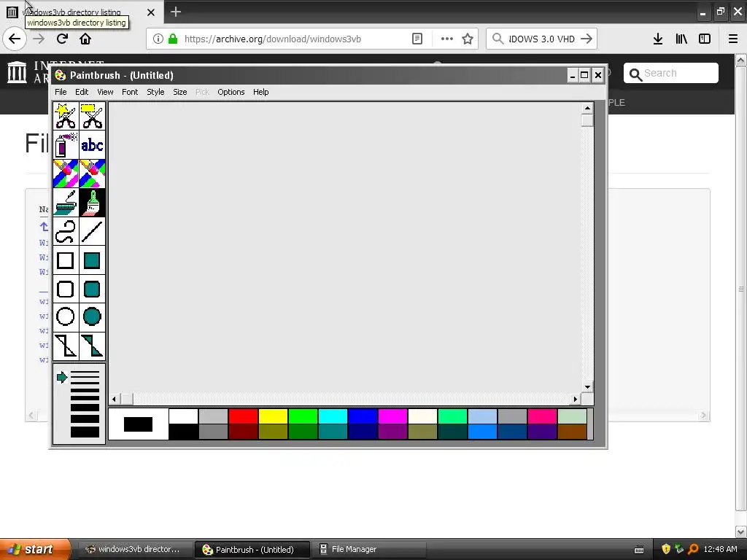The width and height of the screenshot is (747, 560).
Task: Click Internet Archive Search field
Action: point(671,74)
